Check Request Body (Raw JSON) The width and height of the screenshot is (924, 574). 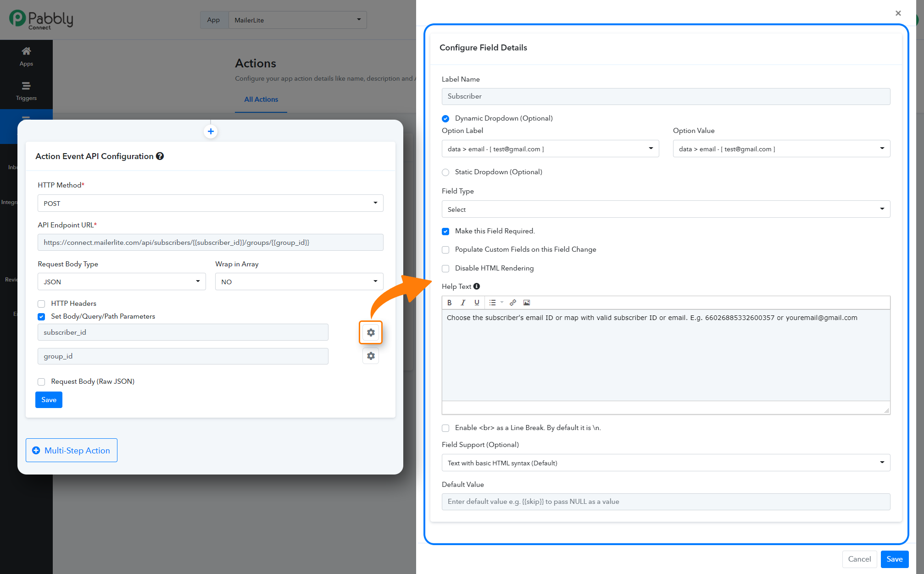pos(41,382)
